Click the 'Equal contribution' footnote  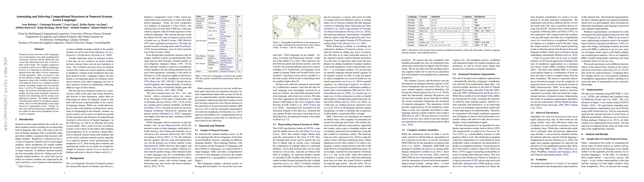click(26, 167)
